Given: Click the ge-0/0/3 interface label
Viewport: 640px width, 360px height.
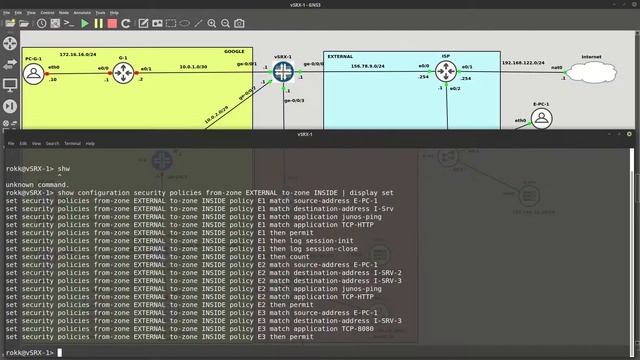Looking at the screenshot, I should (294, 100).
